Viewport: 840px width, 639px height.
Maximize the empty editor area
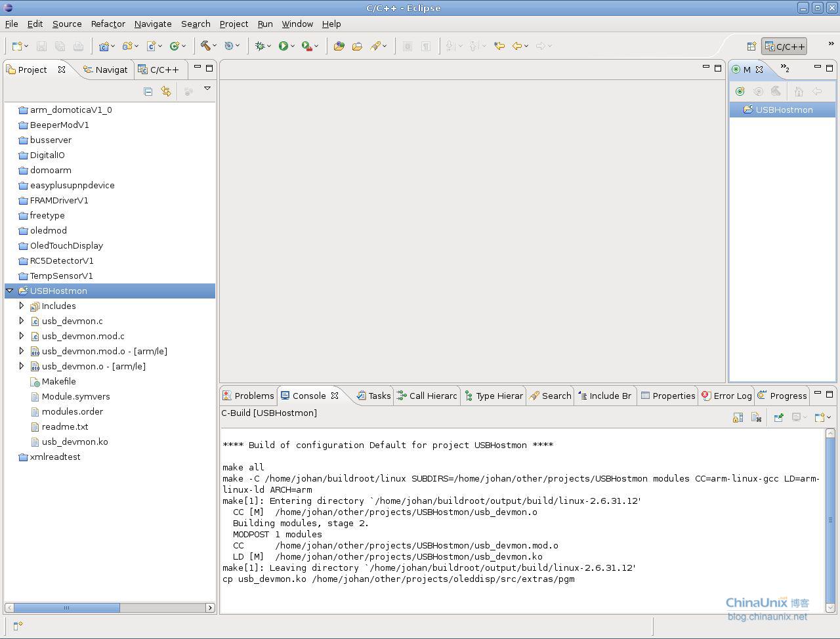(718, 68)
